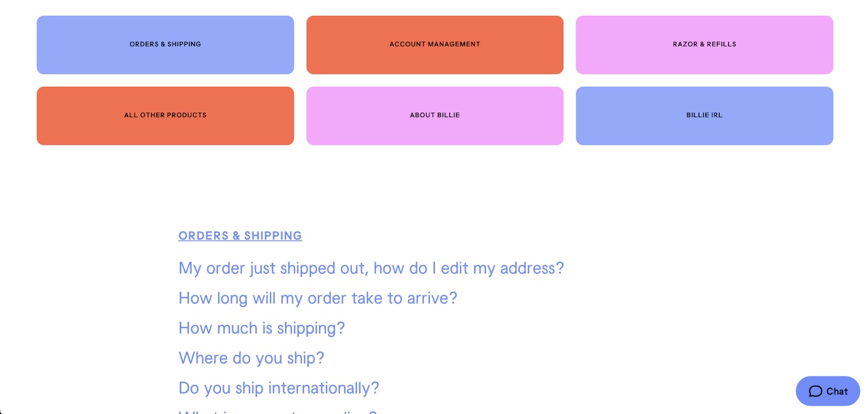
Task: Click the orange tile in the top row
Action: click(435, 45)
